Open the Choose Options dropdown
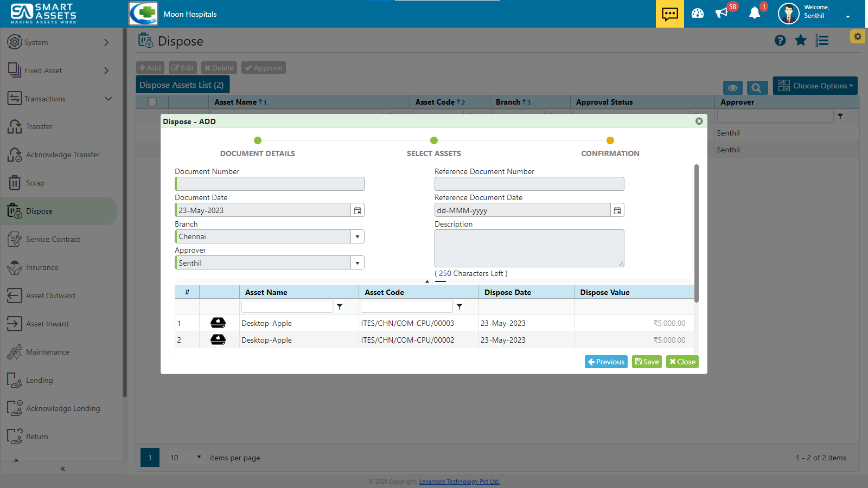Image resolution: width=868 pixels, height=488 pixels. pos(815,86)
